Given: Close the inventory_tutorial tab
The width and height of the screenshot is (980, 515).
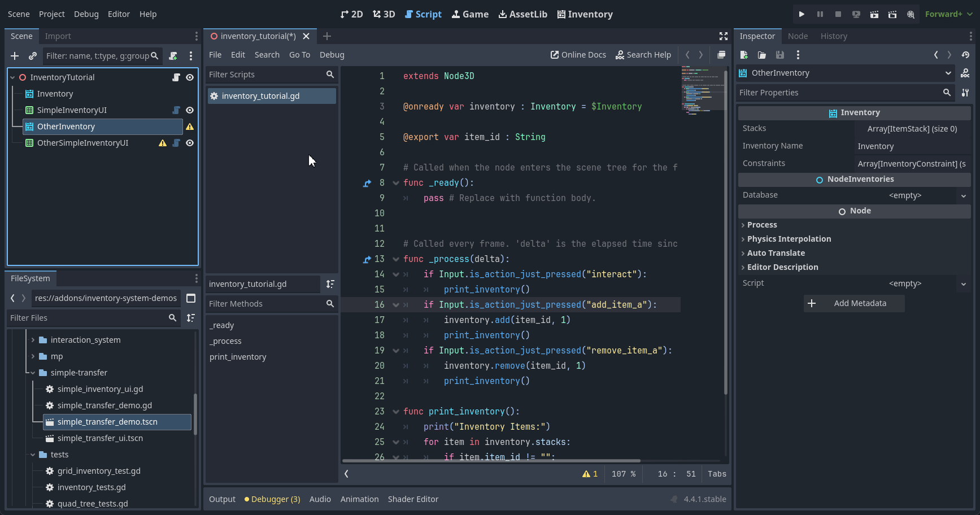Looking at the screenshot, I should 306,36.
